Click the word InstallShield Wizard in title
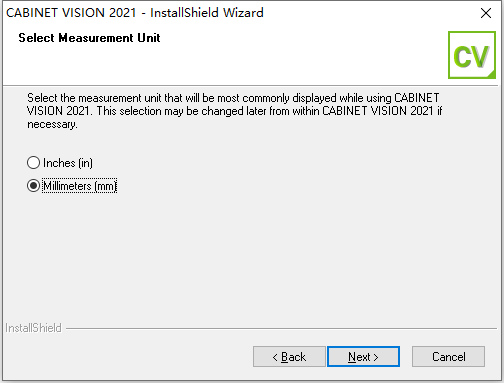Screen dimensions: 504x383 pyautogui.click(x=207, y=13)
